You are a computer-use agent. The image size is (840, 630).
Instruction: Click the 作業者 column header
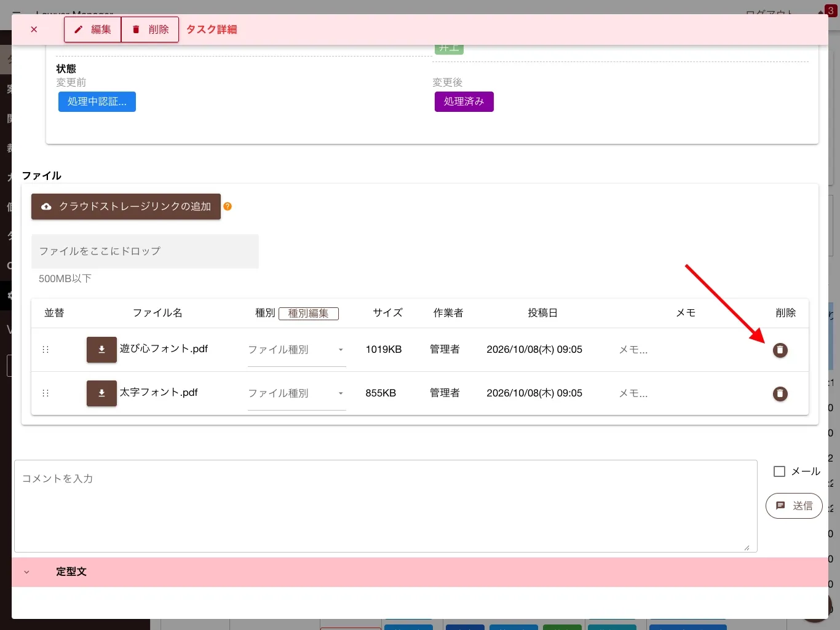pos(448,313)
